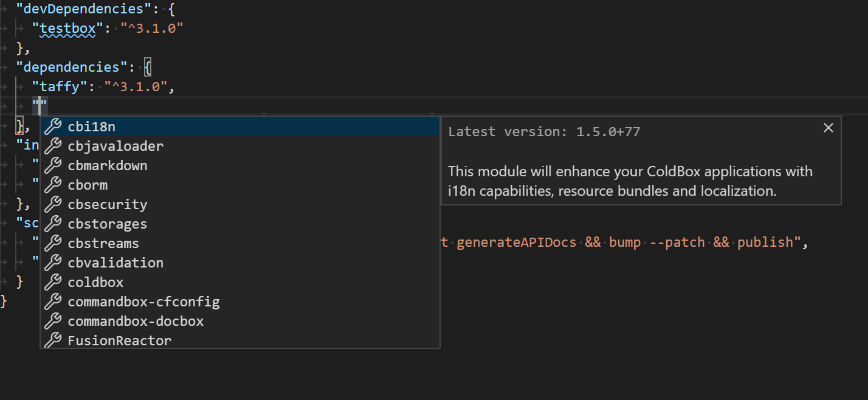Choose cbvalidation suggestion
The image size is (868, 400).
click(x=240, y=263)
